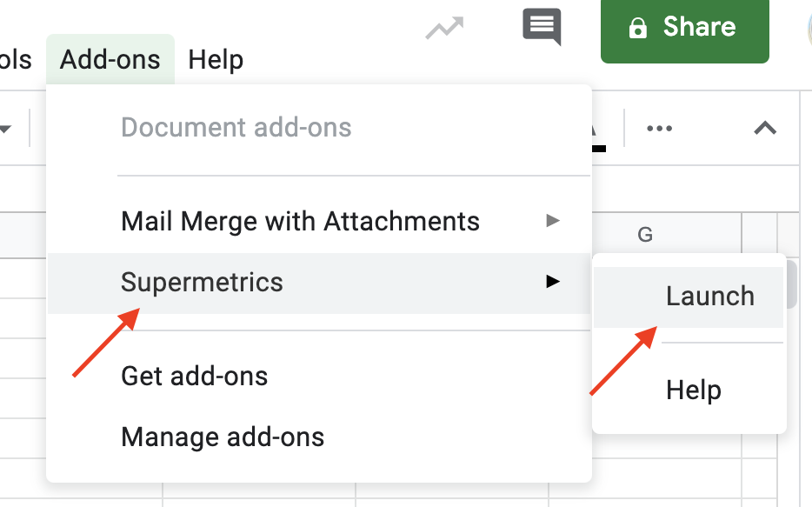Collapse the toolbar with the up chevron
Screen dimensions: 812x507
765,128
